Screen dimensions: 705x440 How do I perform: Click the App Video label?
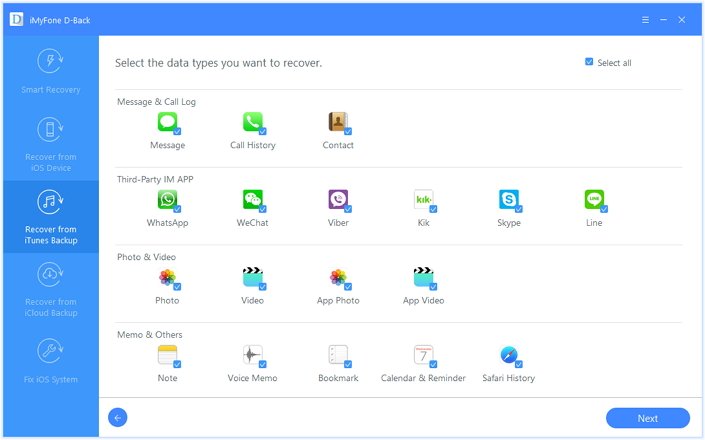tap(424, 301)
